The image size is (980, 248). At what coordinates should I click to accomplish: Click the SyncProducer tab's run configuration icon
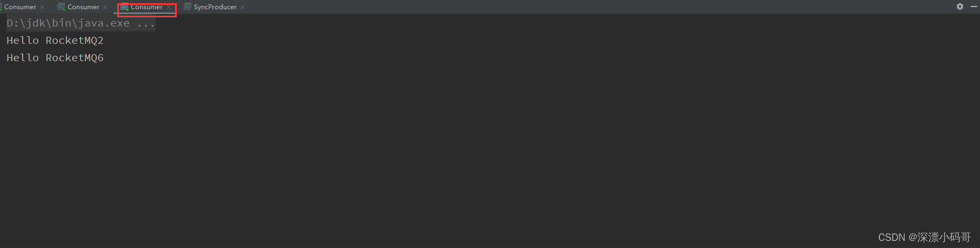(188, 7)
